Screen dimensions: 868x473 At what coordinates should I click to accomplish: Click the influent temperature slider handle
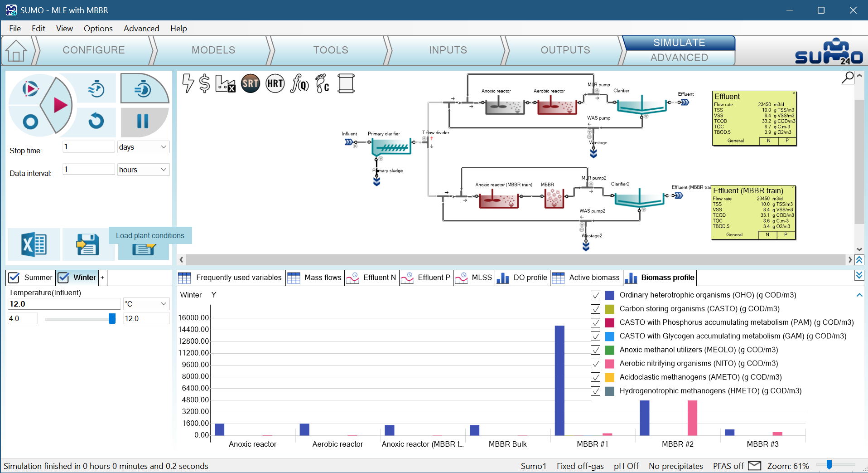112,319
